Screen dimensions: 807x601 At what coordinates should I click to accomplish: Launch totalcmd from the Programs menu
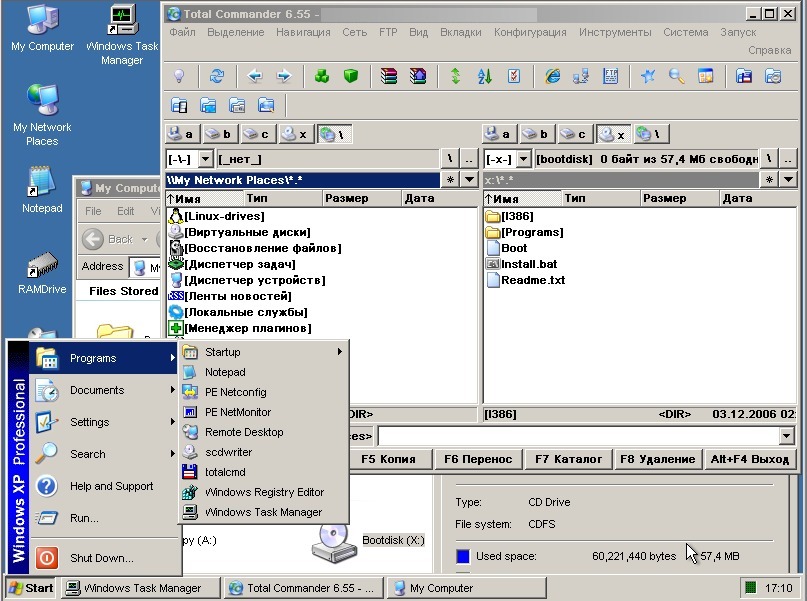(263, 472)
